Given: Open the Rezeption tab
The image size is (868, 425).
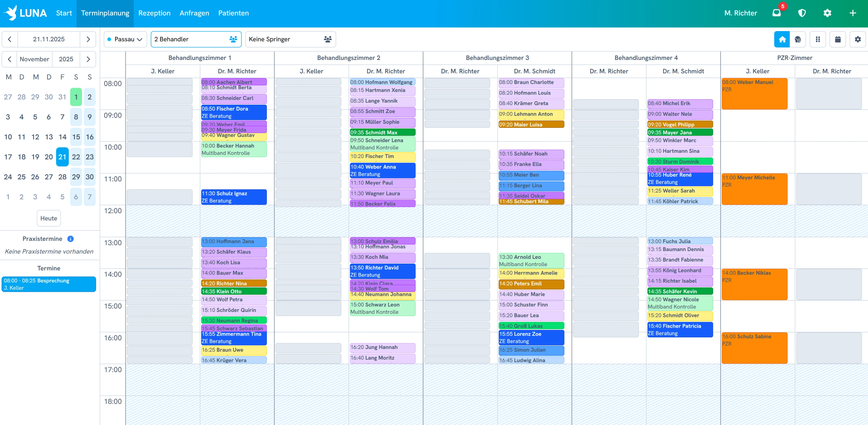Looking at the screenshot, I should 154,13.
